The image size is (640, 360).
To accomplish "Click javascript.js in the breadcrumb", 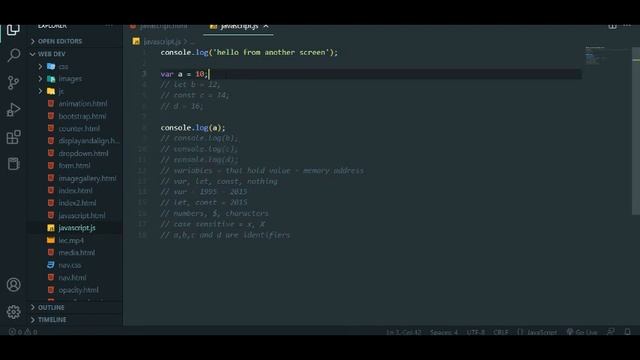I will (x=162, y=42).
